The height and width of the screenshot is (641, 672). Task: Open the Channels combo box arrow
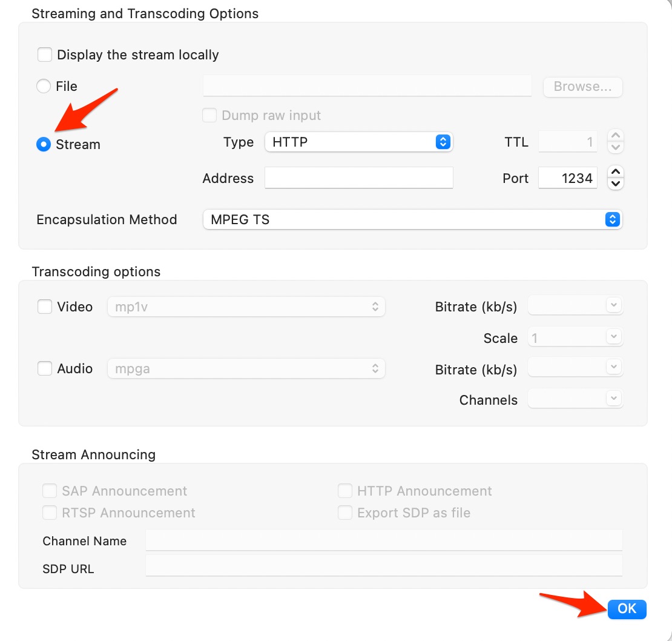coord(613,398)
